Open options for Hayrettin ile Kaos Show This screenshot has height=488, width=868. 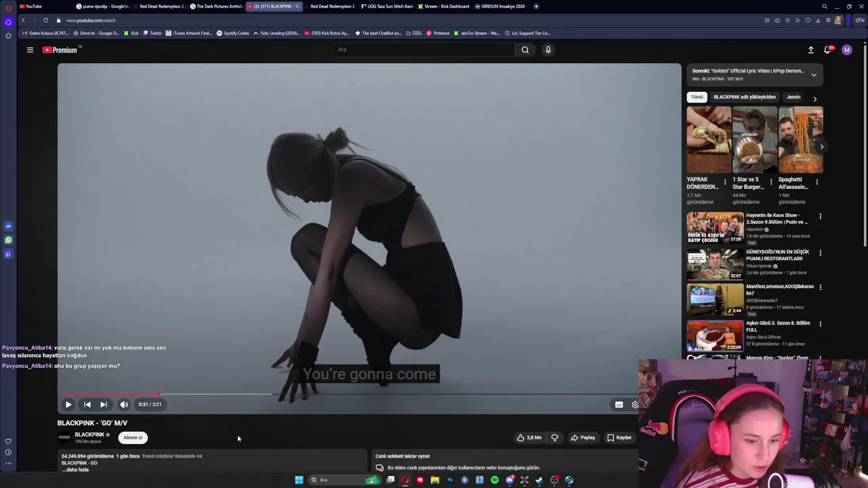[821, 217]
